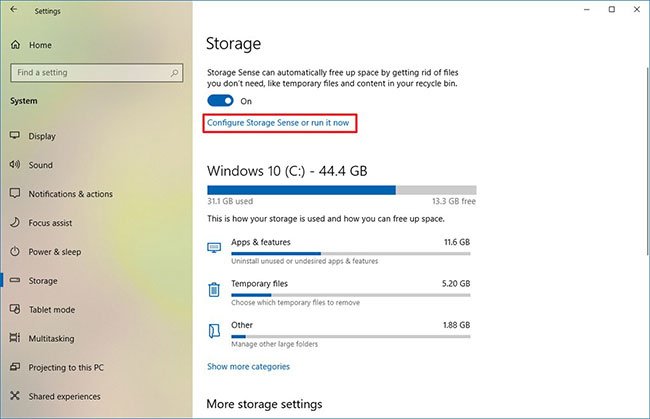Click the Temporary files trash icon
Viewport: 650px width, 419px height.
click(x=214, y=290)
